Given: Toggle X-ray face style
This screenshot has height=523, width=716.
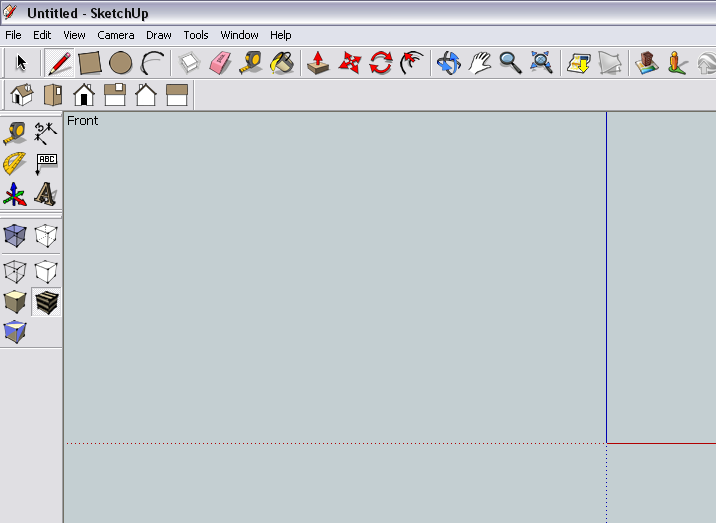Looking at the screenshot, I should 15,235.
